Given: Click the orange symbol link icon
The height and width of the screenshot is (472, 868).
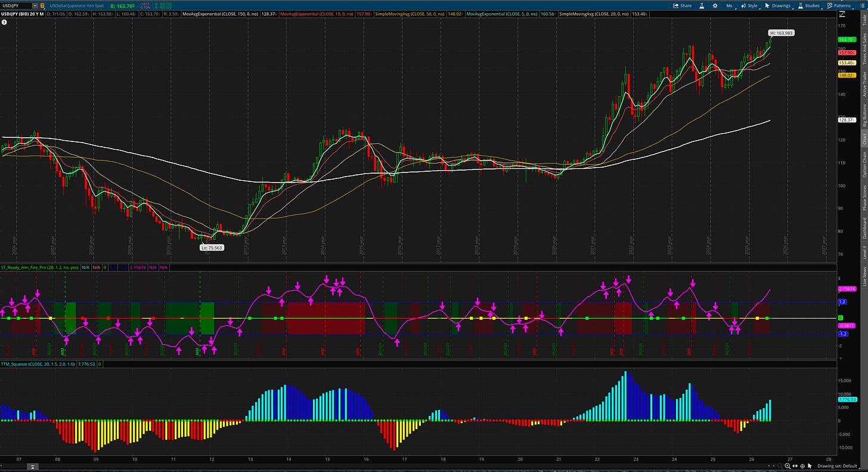Looking at the screenshot, I should (x=42, y=5).
